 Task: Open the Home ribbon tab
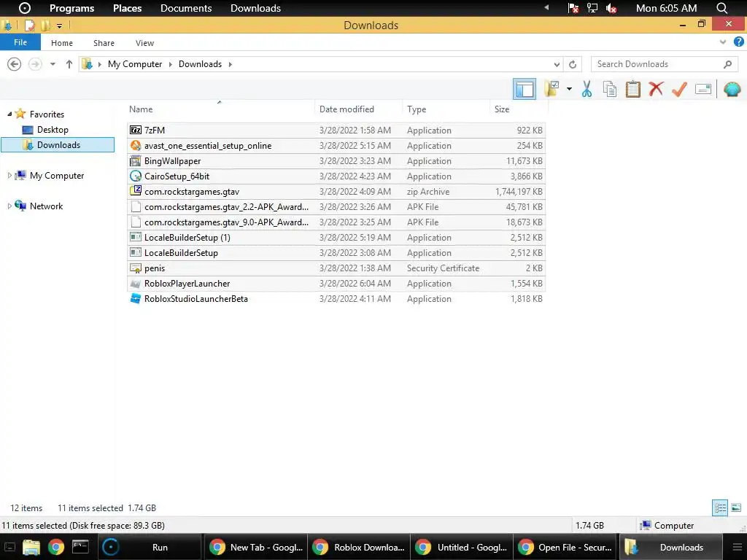pos(62,43)
